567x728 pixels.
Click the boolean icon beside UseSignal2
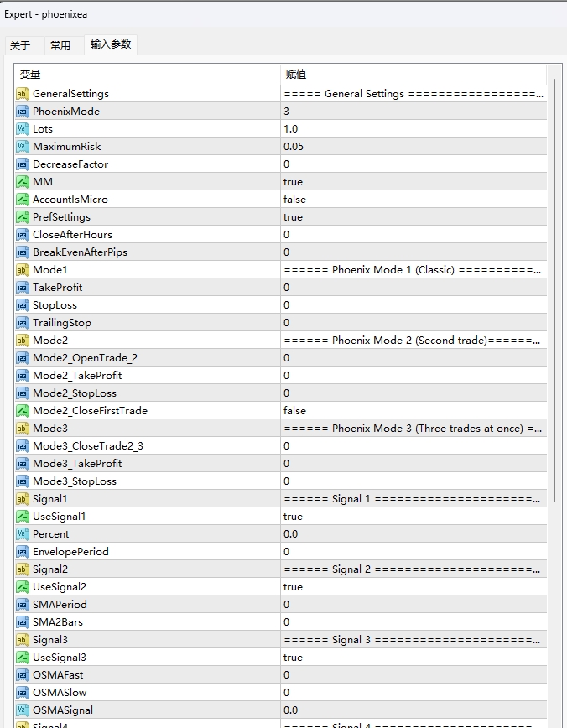[23, 587]
